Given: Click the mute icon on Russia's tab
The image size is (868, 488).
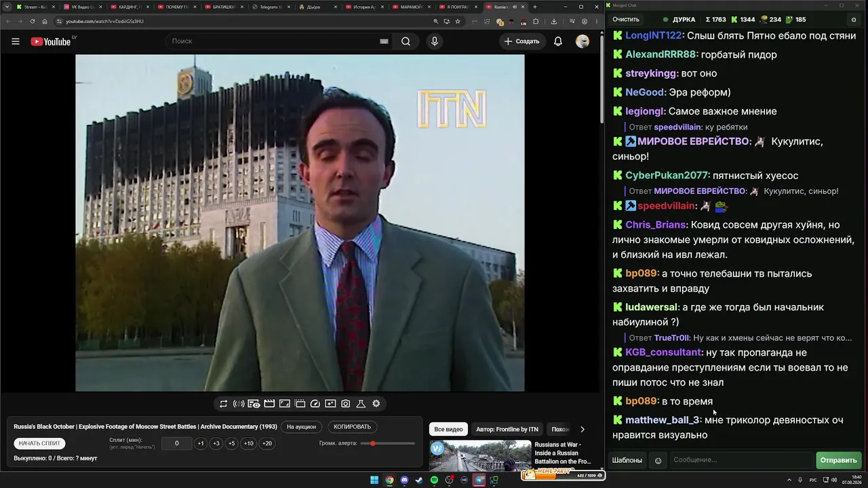Looking at the screenshot, I should tap(515, 7).
